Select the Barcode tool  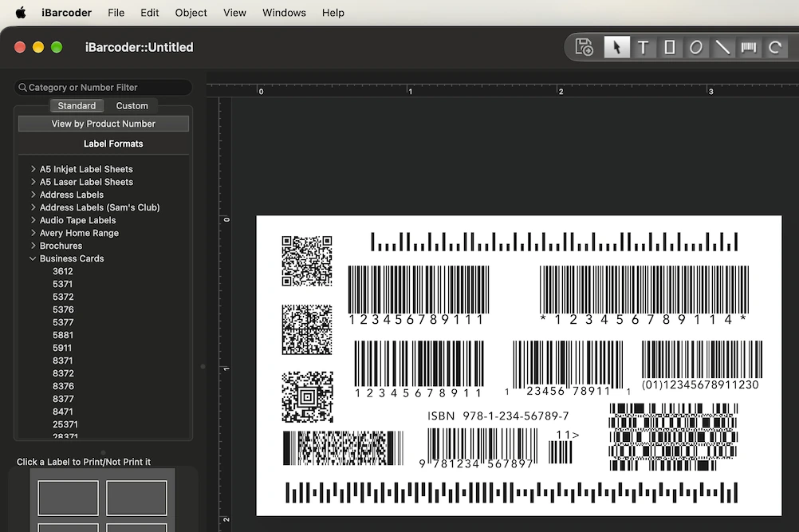[749, 47]
